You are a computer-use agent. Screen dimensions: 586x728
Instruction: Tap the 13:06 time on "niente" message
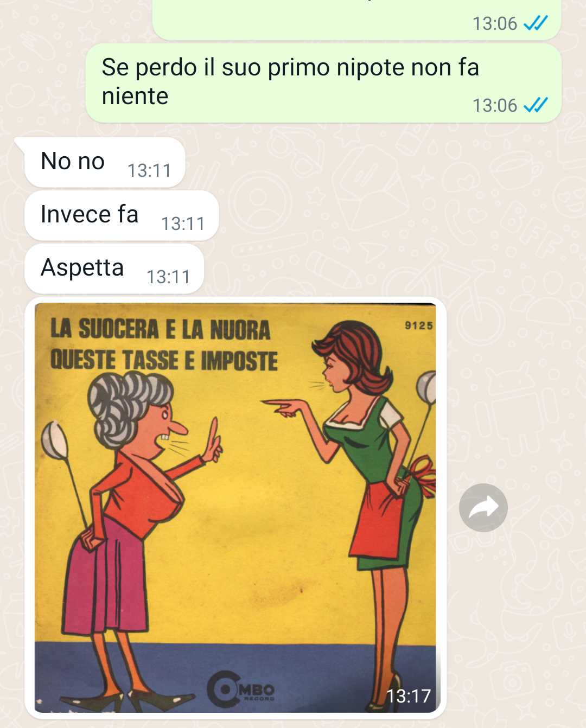pos(495,105)
